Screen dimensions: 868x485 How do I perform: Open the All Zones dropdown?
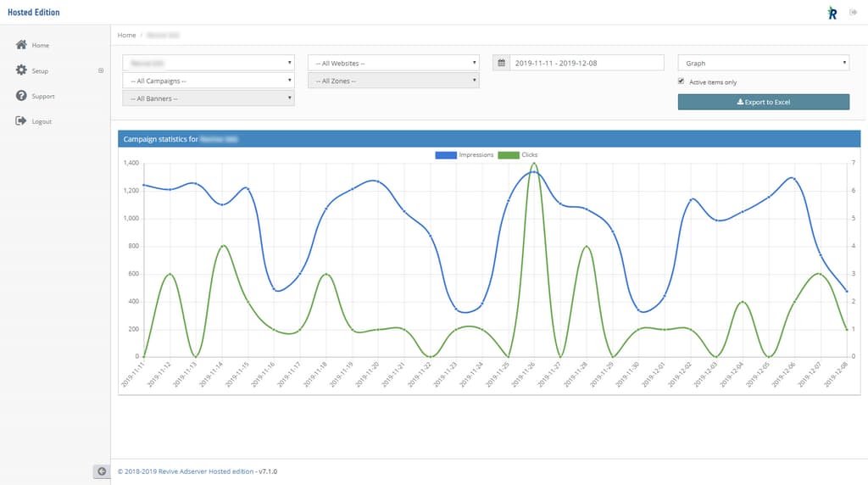(393, 81)
